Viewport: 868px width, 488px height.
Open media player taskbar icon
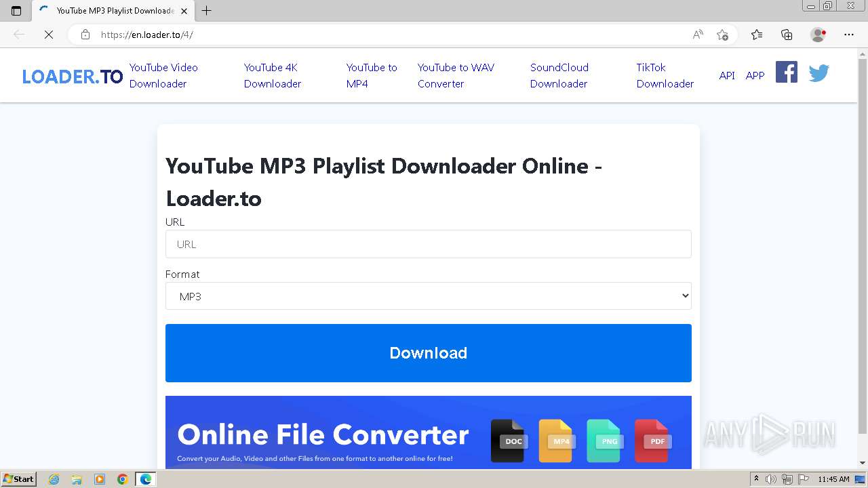[100, 479]
